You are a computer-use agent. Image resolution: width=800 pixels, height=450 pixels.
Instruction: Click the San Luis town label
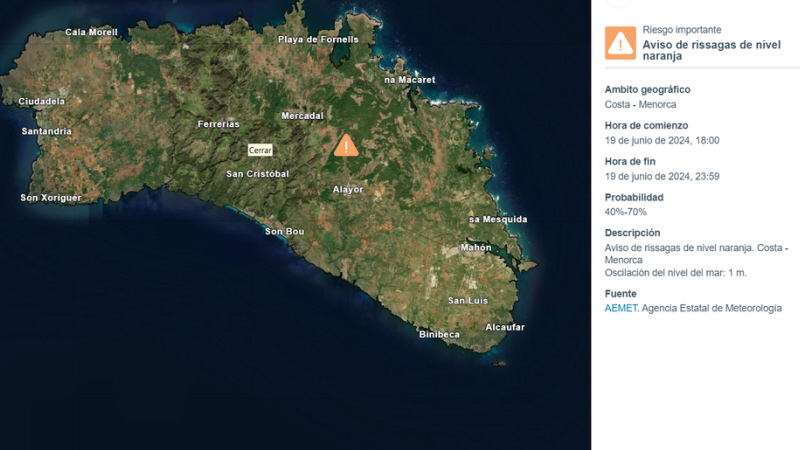click(468, 300)
